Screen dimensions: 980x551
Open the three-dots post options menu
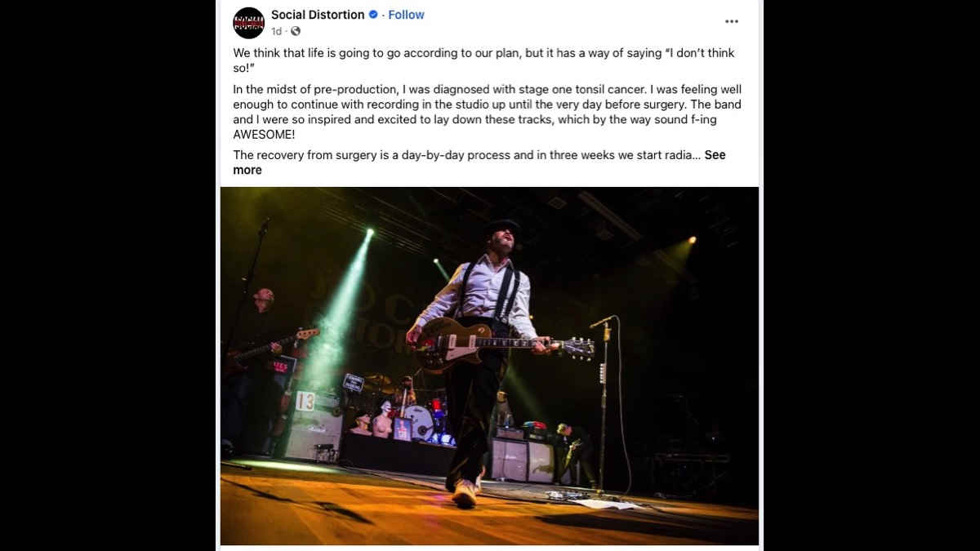732,21
